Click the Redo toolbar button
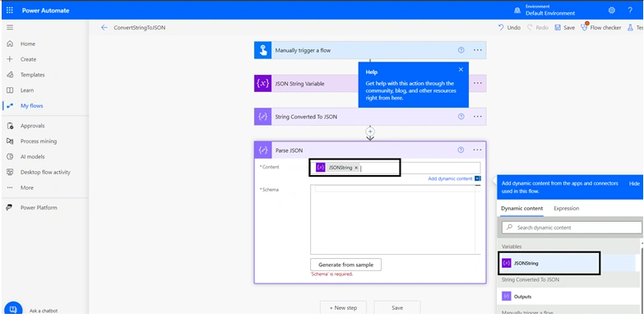Screen dimensions: 644x318 click(x=538, y=27)
